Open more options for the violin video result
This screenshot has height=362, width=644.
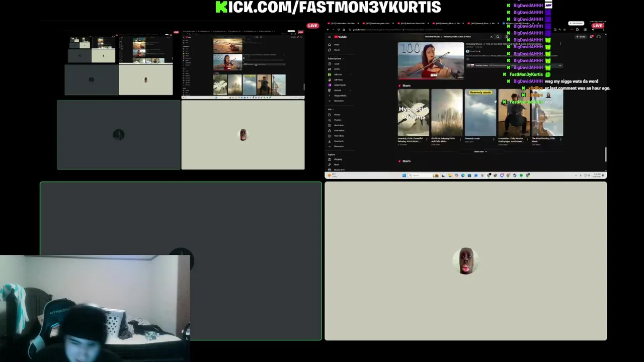(x=560, y=44)
